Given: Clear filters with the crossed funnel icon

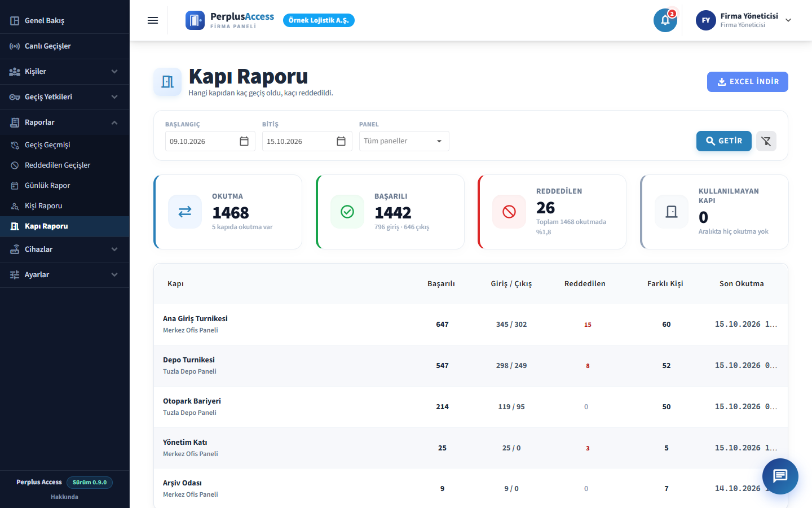Looking at the screenshot, I should [x=766, y=141].
